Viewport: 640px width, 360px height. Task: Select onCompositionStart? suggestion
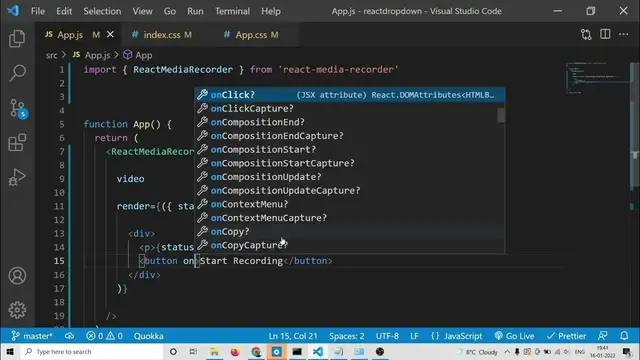[349, 149]
